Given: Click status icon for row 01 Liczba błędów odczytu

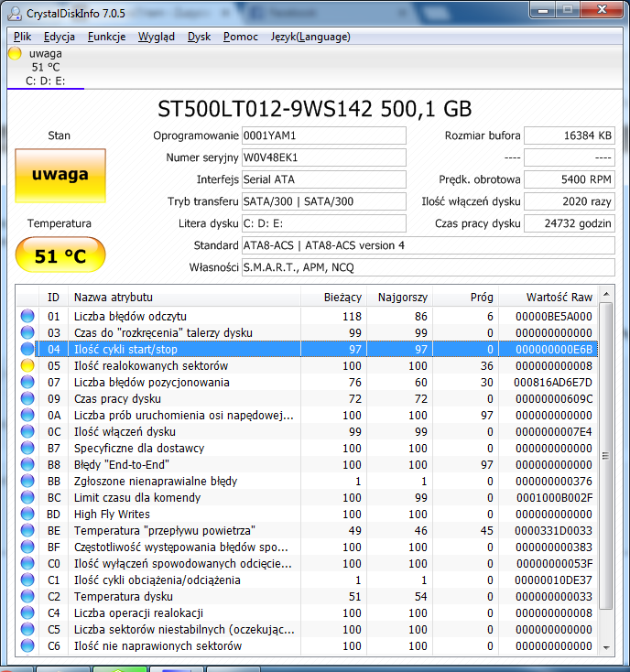Looking at the screenshot, I should 27,316.
